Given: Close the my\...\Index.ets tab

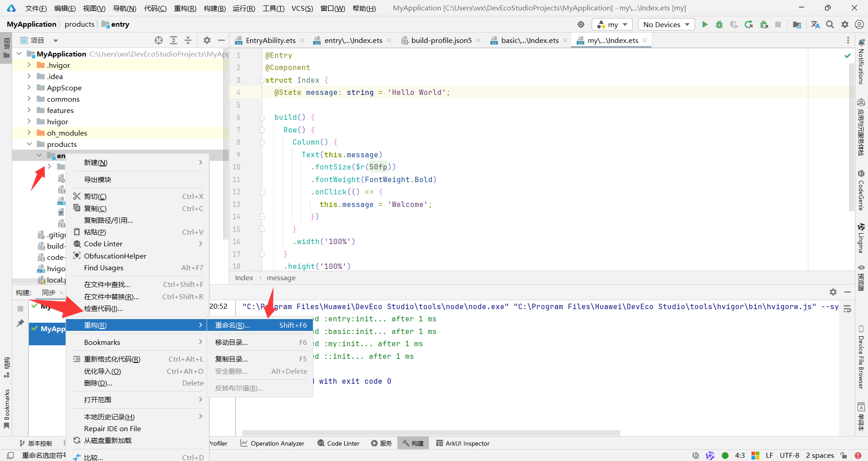Looking at the screenshot, I should [x=645, y=40].
